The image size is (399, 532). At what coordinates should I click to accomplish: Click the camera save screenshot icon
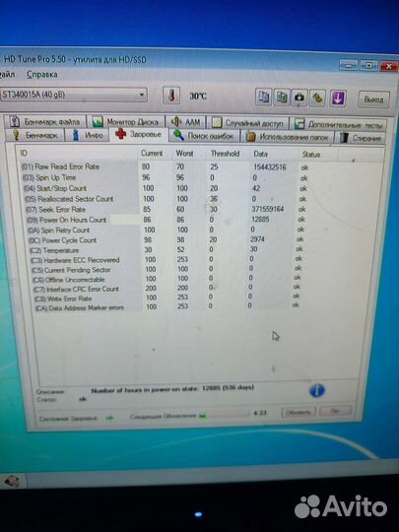click(x=299, y=99)
